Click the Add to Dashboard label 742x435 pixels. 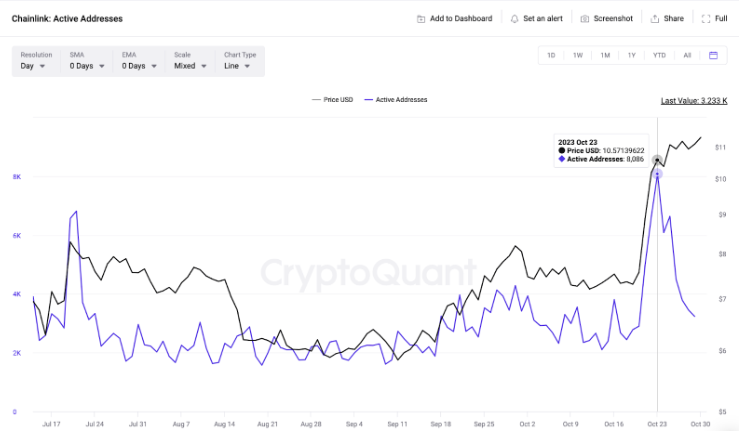point(463,19)
